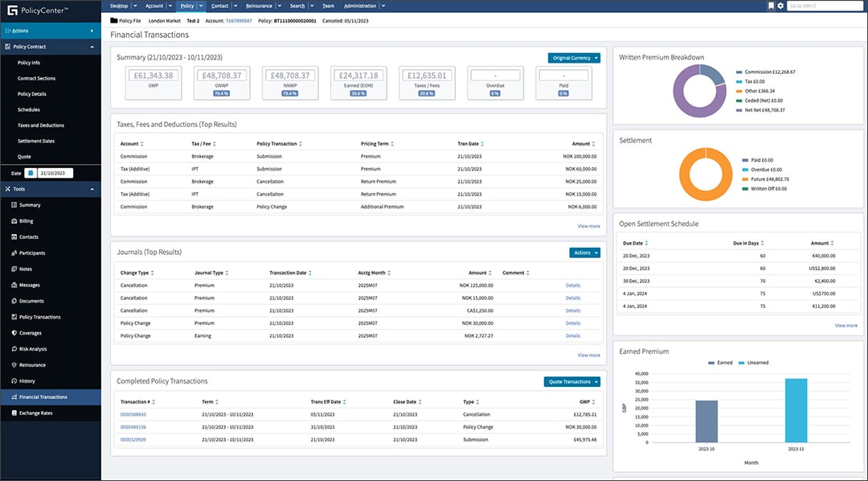Click View more under Open Settlement Schedule
Image resolution: width=868 pixels, height=481 pixels.
pos(845,325)
